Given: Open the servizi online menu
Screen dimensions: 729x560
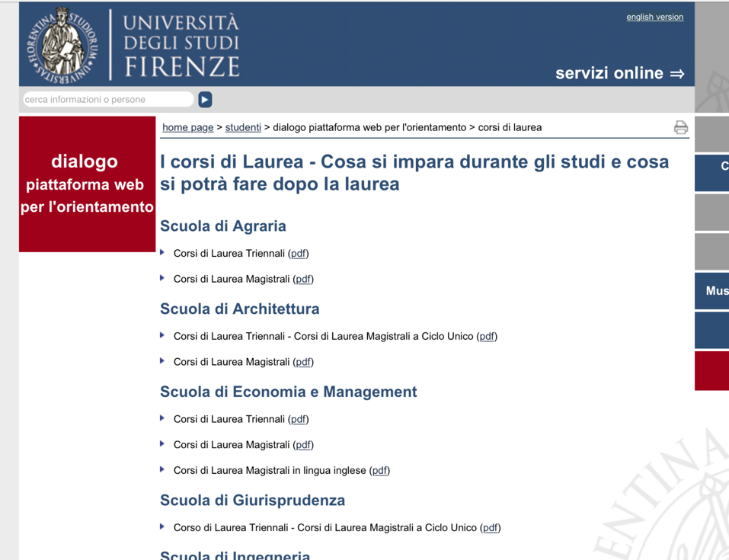Looking at the screenshot, I should (619, 73).
